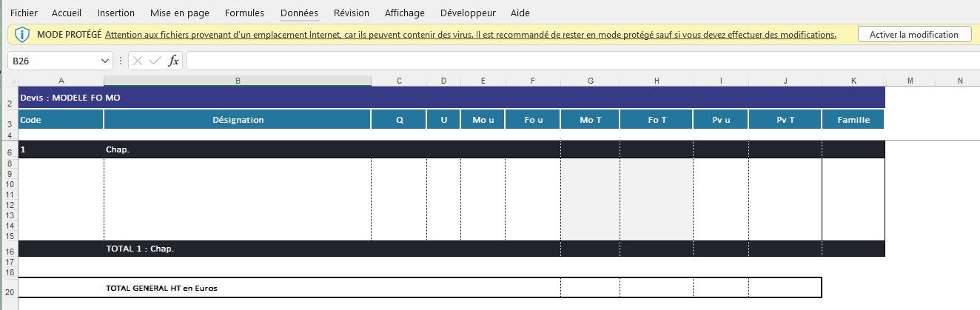Follow the protected mode warning link
Image resolution: width=980 pixels, height=310 pixels.
point(471,35)
